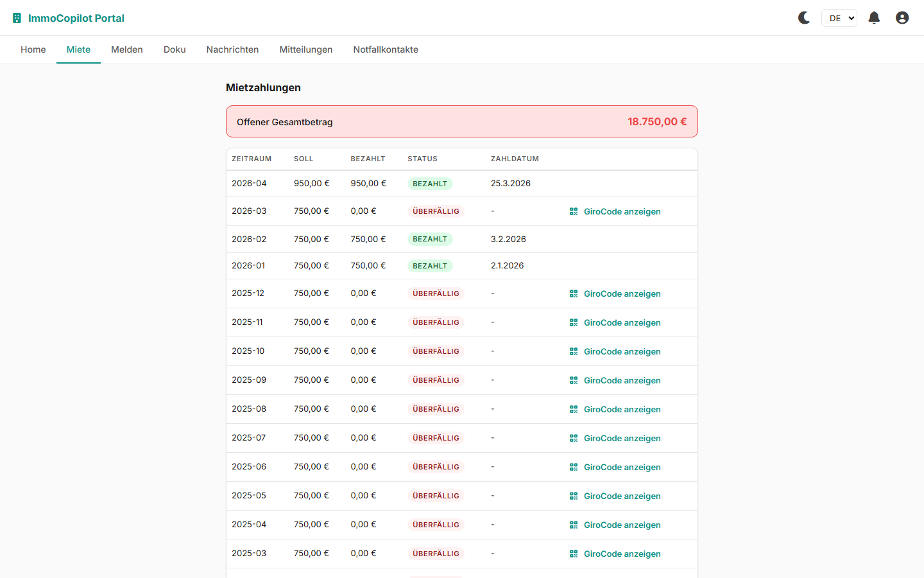
Task: Select the Doku tab
Action: 175,49
